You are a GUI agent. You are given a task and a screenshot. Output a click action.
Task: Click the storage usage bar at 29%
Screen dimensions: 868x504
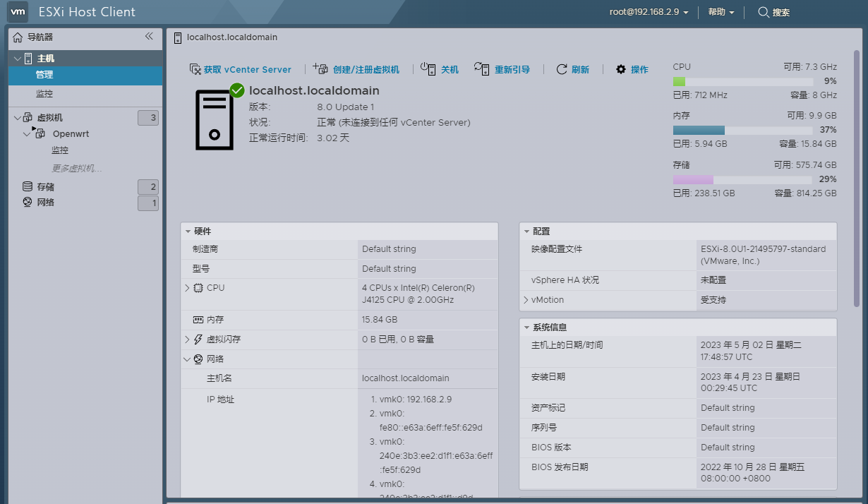point(742,179)
